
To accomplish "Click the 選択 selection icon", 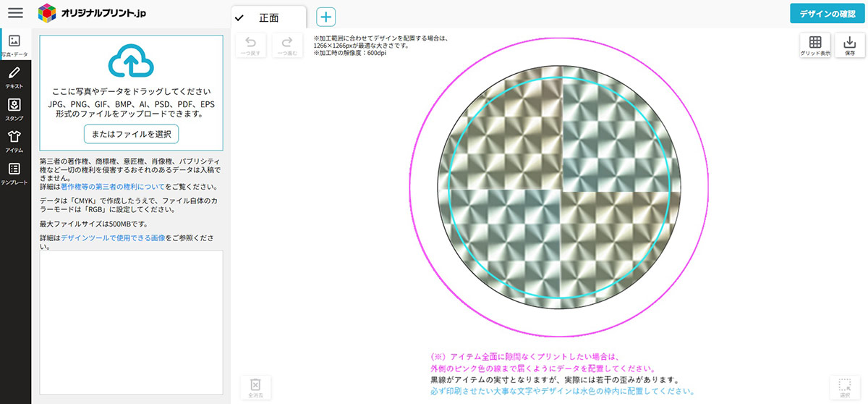I will pyautogui.click(x=845, y=387).
